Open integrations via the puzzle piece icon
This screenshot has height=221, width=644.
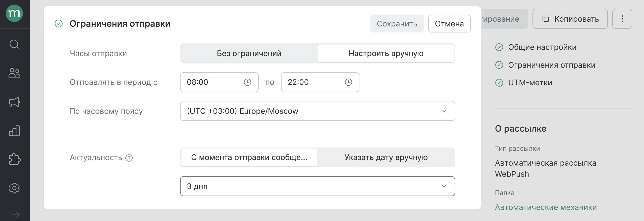click(15, 159)
